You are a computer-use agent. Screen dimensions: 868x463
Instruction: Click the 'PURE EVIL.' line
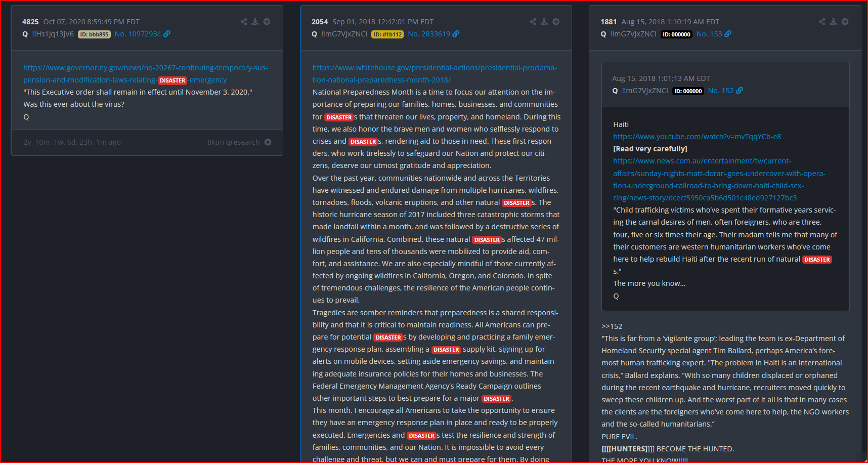pos(620,437)
